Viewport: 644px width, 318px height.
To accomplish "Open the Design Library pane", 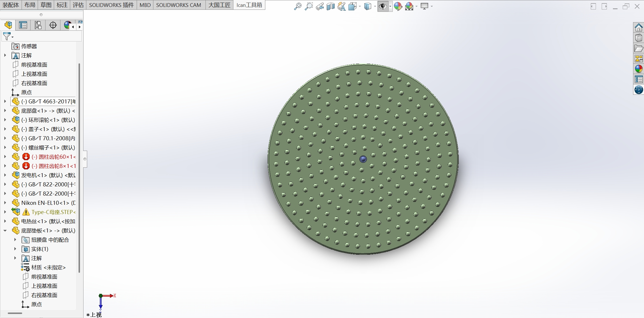I will point(639,38).
